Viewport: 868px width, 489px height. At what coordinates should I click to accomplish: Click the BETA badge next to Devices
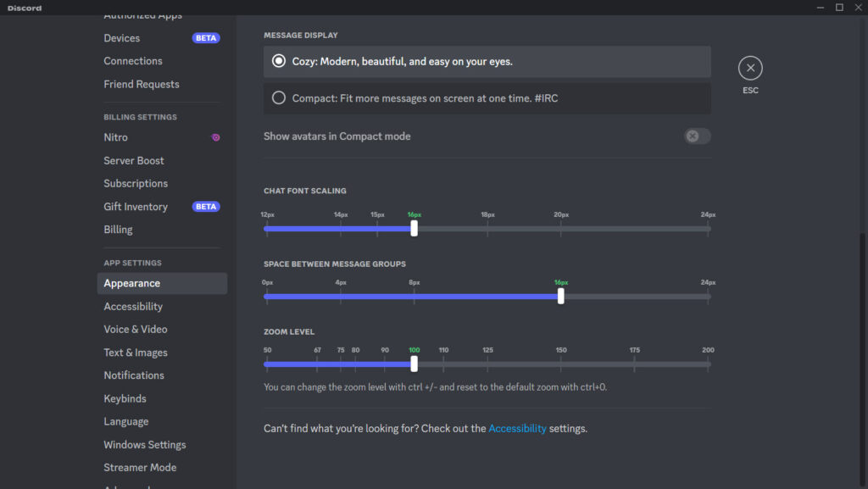[x=206, y=38]
